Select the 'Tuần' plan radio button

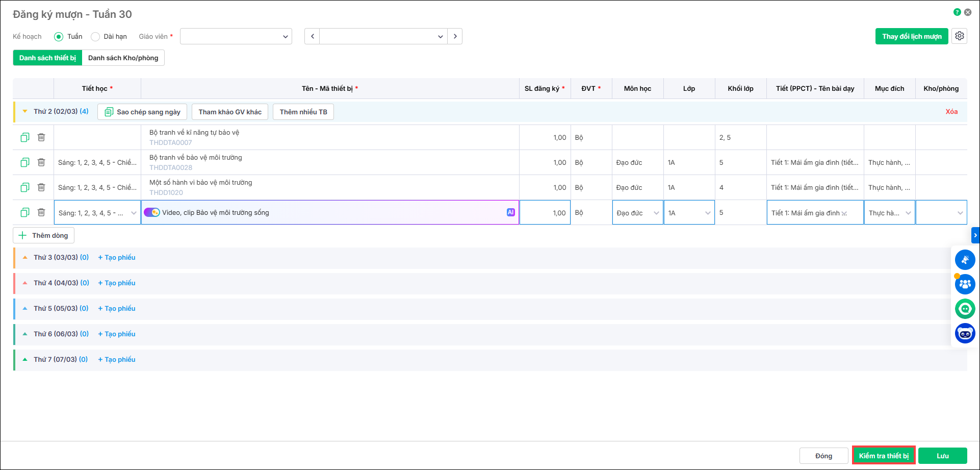pyautogui.click(x=59, y=37)
